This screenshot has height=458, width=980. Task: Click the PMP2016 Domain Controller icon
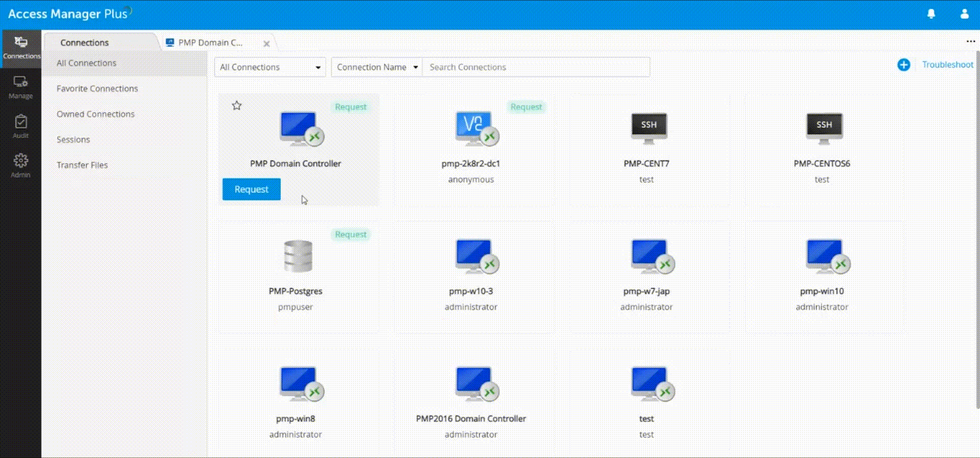pos(477,384)
